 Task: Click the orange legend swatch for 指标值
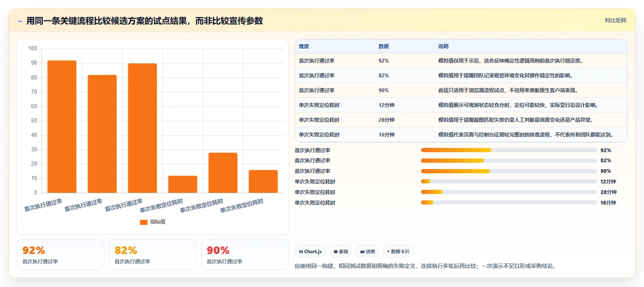(144, 222)
